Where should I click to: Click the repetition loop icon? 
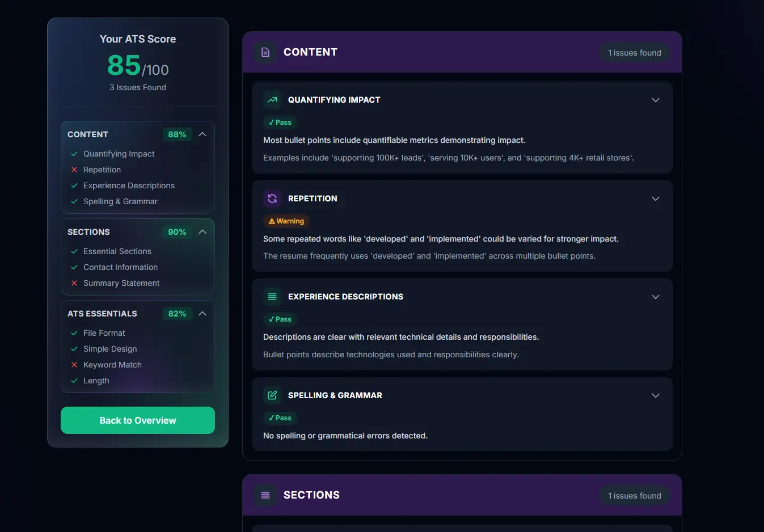pyautogui.click(x=272, y=198)
